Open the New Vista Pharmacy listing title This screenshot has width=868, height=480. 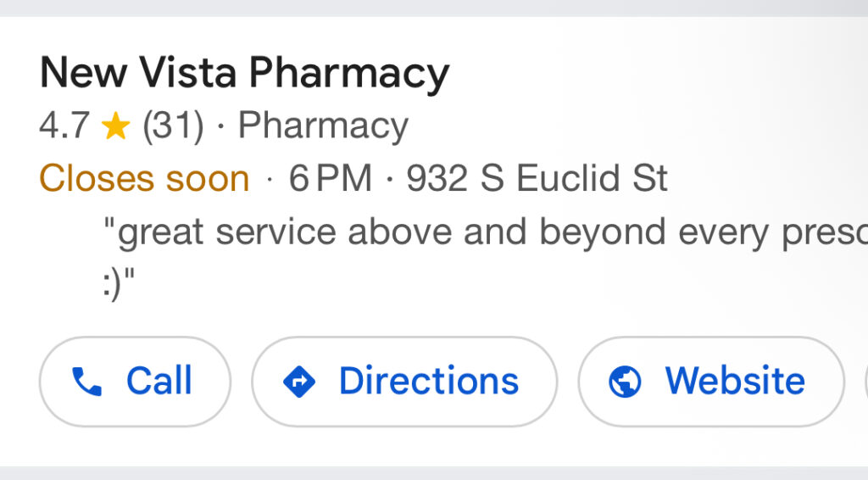[244, 73]
